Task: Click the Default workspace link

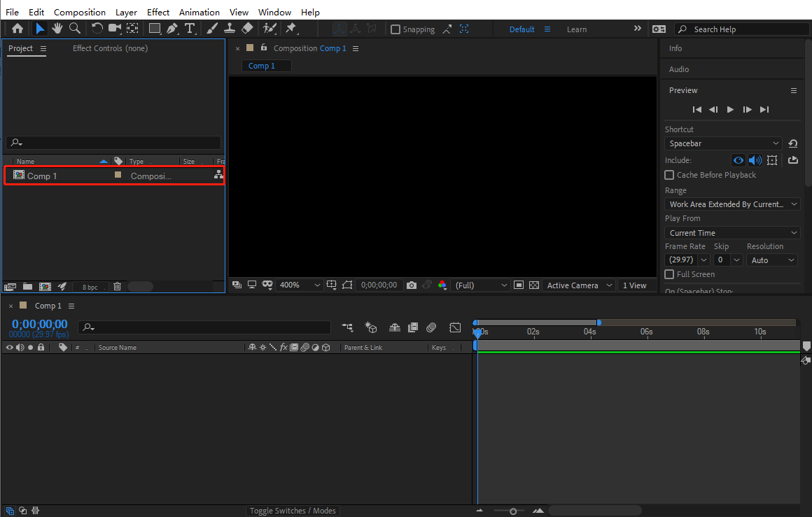Action: 521,29
